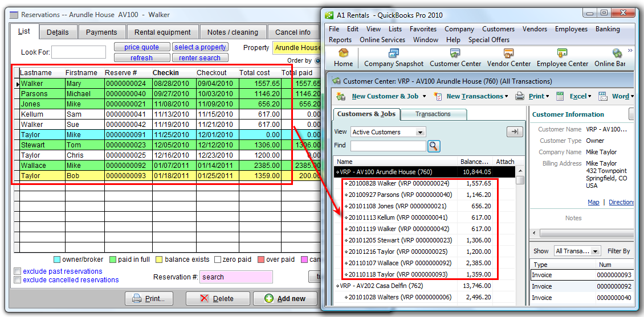Toggle exclude cancelled reservations checkbox

pos(18,280)
